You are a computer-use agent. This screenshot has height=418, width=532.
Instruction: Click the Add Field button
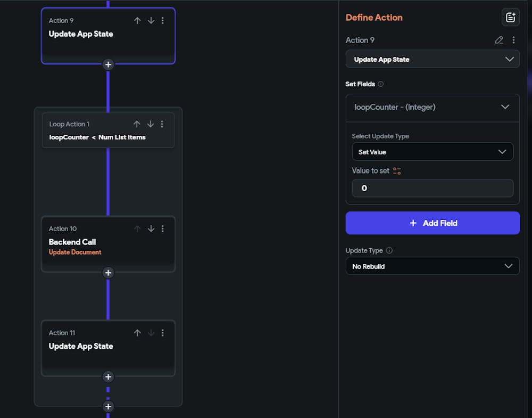433,223
